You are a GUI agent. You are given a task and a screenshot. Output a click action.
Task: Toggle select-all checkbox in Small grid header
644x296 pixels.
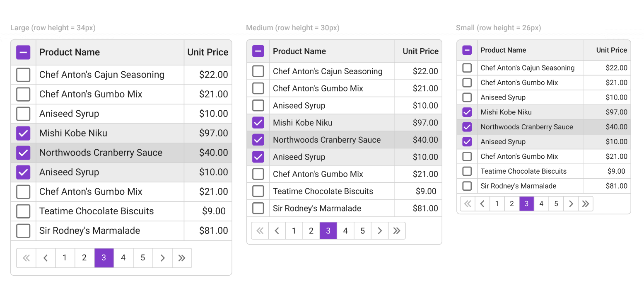click(x=467, y=50)
